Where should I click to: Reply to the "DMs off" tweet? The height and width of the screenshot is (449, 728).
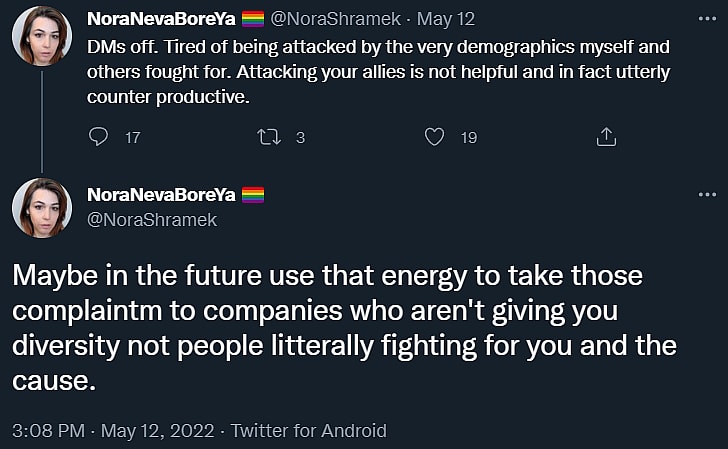[98, 137]
